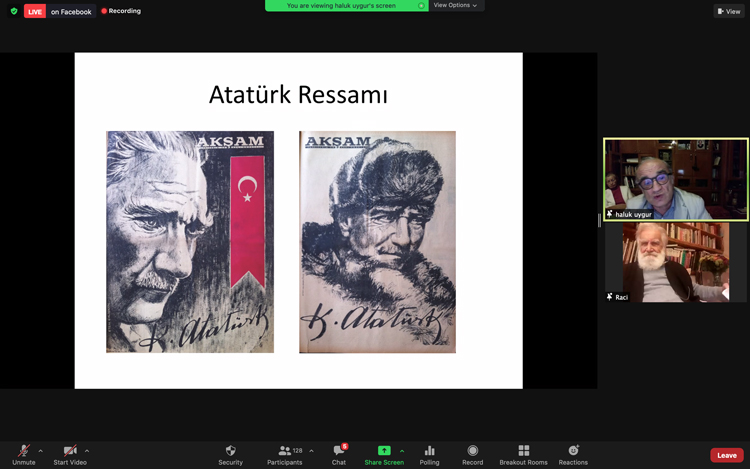Unmute the microphone
This screenshot has height=469, width=750.
point(23,455)
